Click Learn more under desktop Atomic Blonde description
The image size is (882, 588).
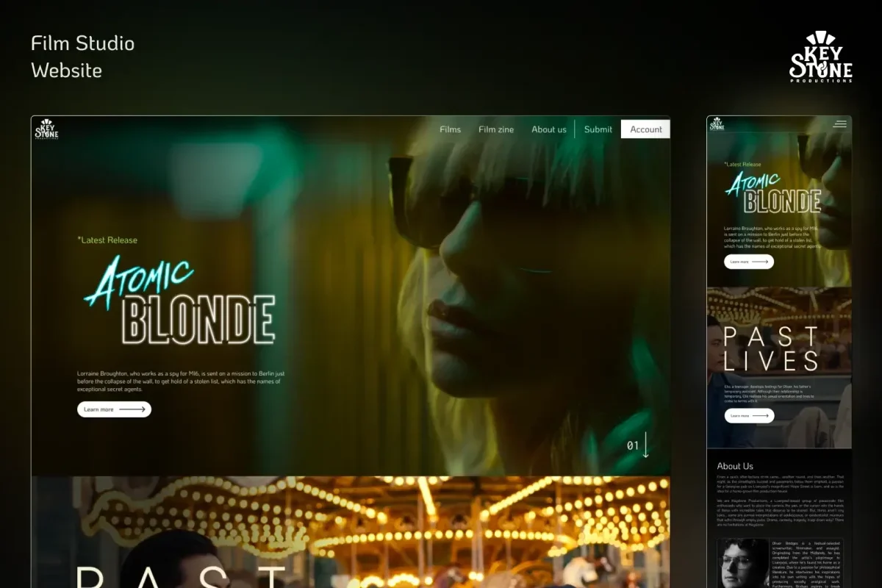[x=114, y=409]
